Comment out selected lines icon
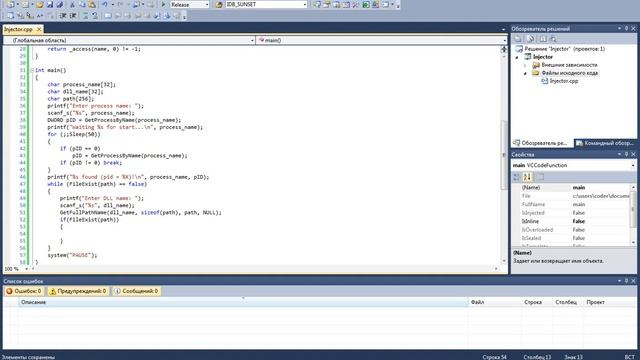The image size is (640, 360). click(85, 16)
